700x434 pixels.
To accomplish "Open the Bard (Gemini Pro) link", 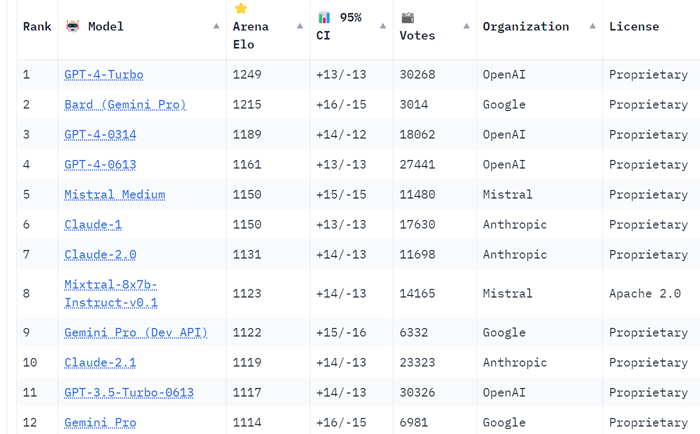I will coord(125,104).
